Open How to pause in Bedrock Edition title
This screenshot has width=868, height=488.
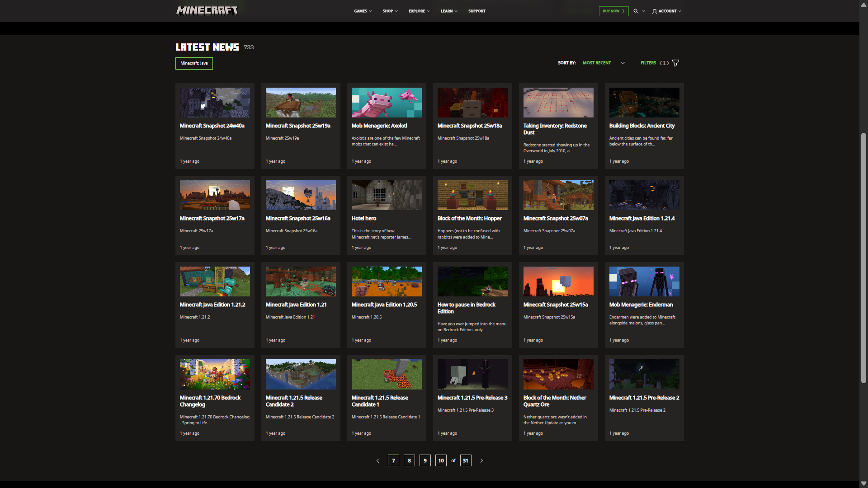(467, 308)
